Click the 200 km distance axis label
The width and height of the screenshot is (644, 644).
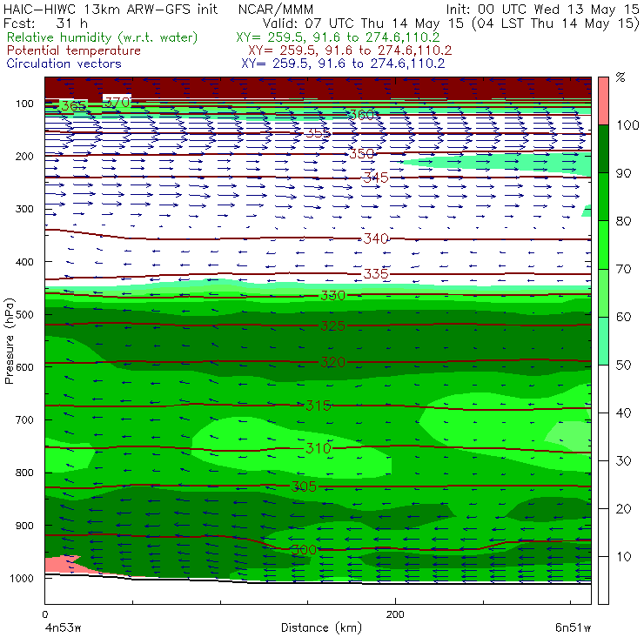click(x=395, y=614)
